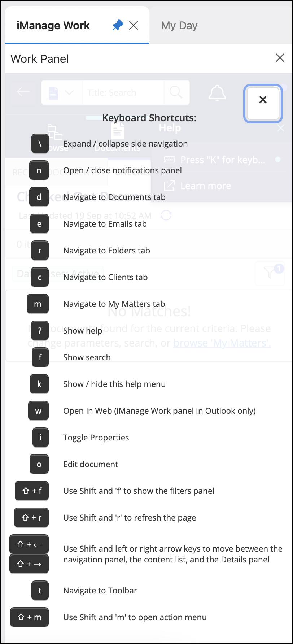Click the Title: Search input field
The image size is (293, 644).
pyautogui.click(x=123, y=93)
